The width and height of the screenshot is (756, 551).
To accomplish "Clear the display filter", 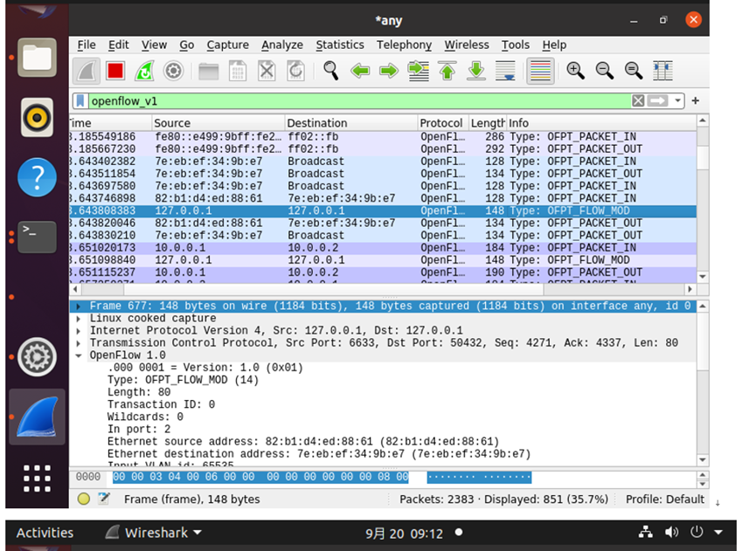I will [638, 100].
